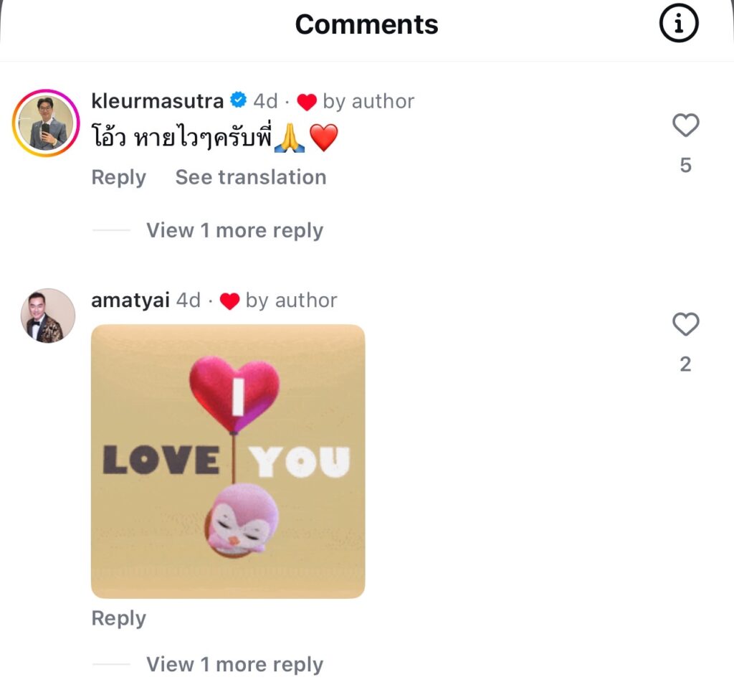Click the red heart beside amatyai's 'by author'

coord(229,301)
